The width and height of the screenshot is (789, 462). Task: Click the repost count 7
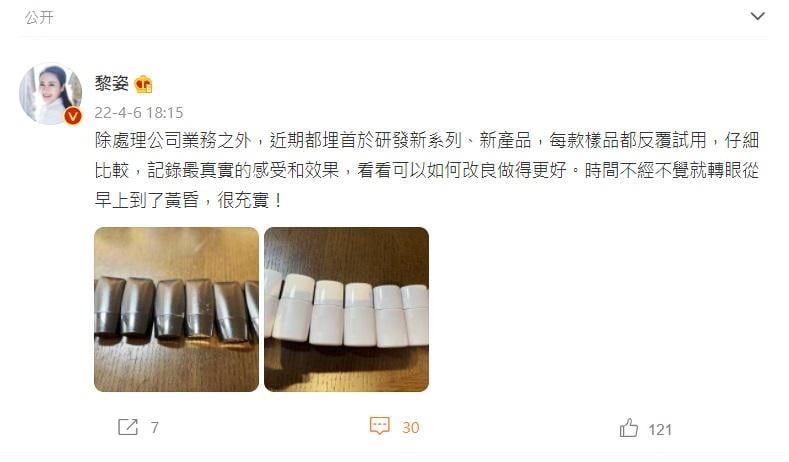tap(154, 428)
